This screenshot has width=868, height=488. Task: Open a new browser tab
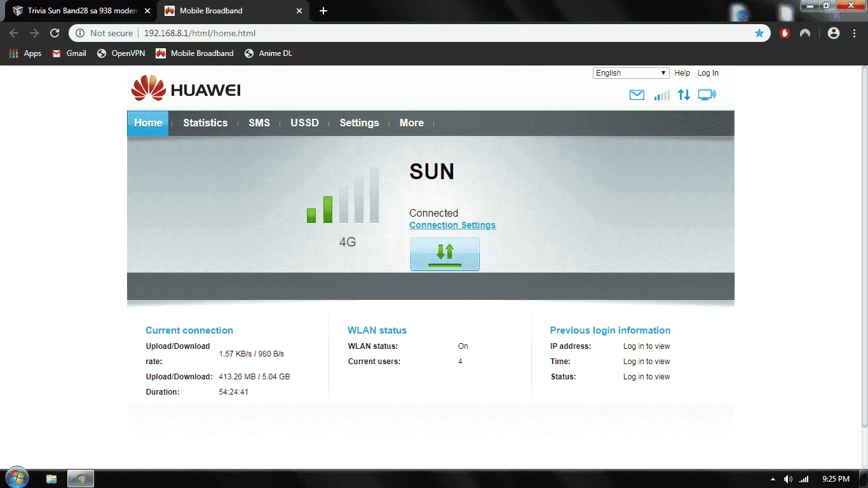(323, 11)
